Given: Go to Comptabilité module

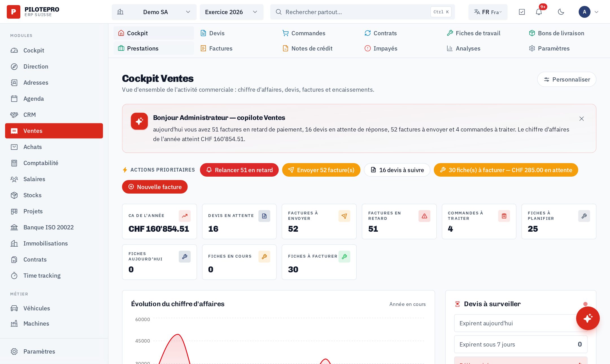Looking at the screenshot, I should click(54, 163).
